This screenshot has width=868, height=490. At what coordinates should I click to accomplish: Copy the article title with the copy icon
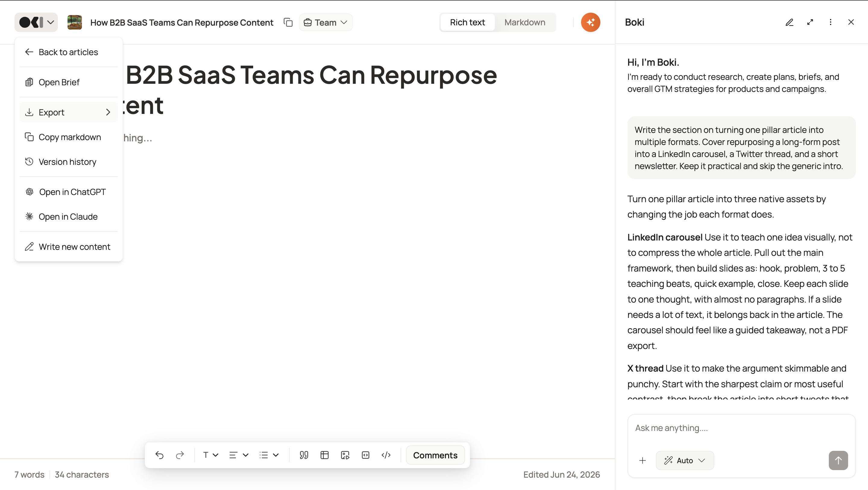click(288, 22)
